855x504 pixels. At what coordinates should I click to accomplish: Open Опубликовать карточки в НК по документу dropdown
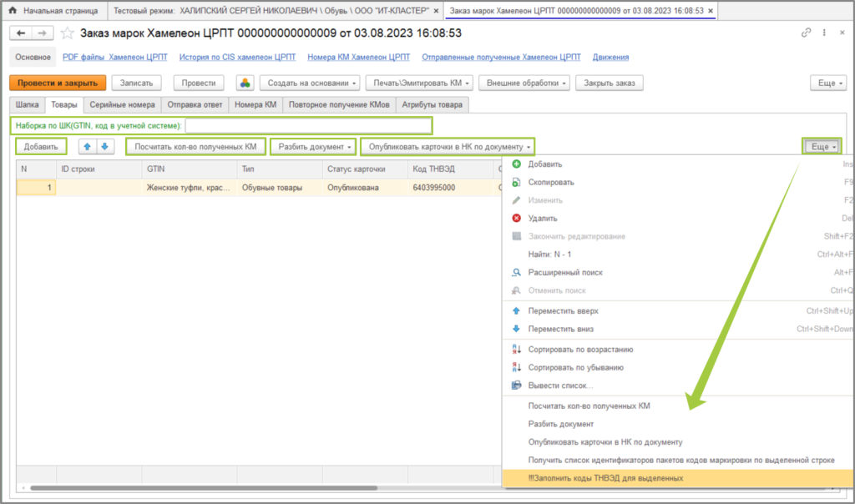pyautogui.click(x=448, y=147)
